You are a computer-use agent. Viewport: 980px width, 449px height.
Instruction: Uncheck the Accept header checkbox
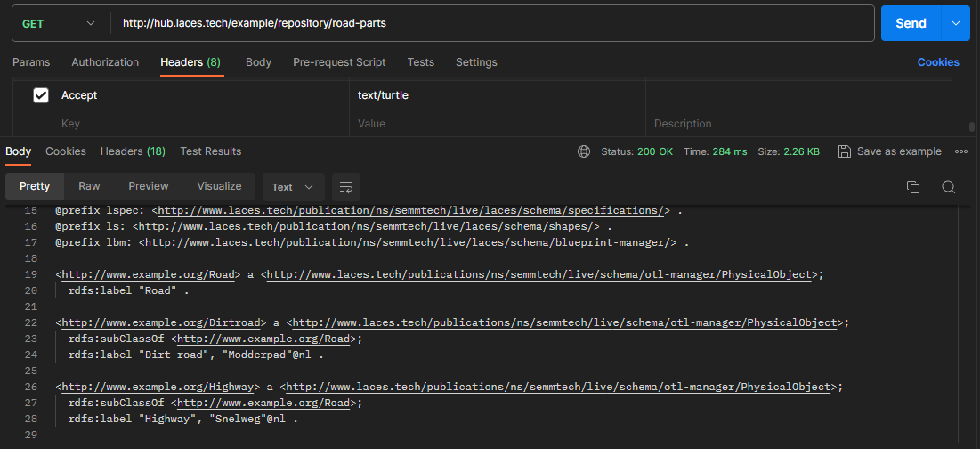pos(41,95)
